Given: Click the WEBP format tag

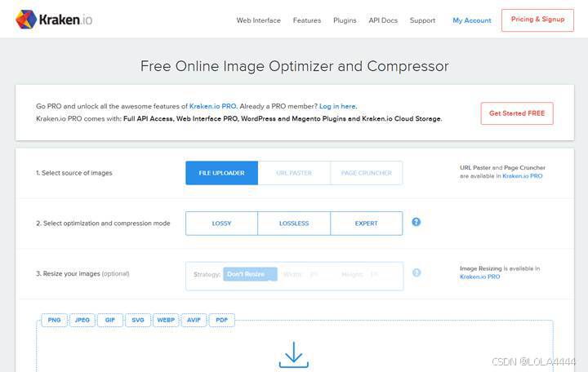Looking at the screenshot, I should coord(166,321).
